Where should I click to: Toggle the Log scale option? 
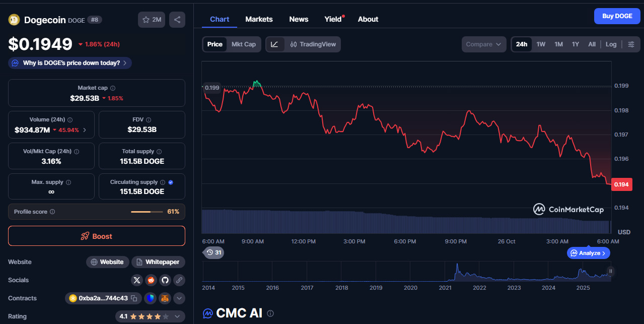coord(611,44)
